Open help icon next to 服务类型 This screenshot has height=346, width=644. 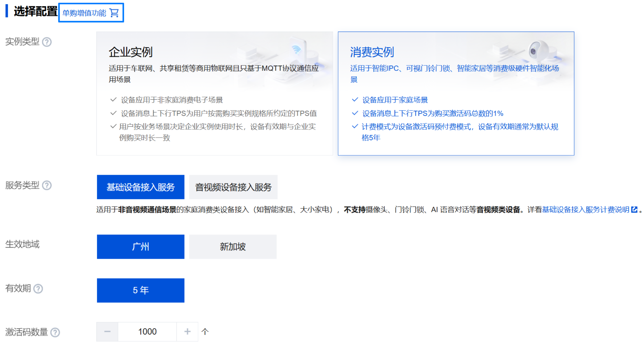pos(47,185)
